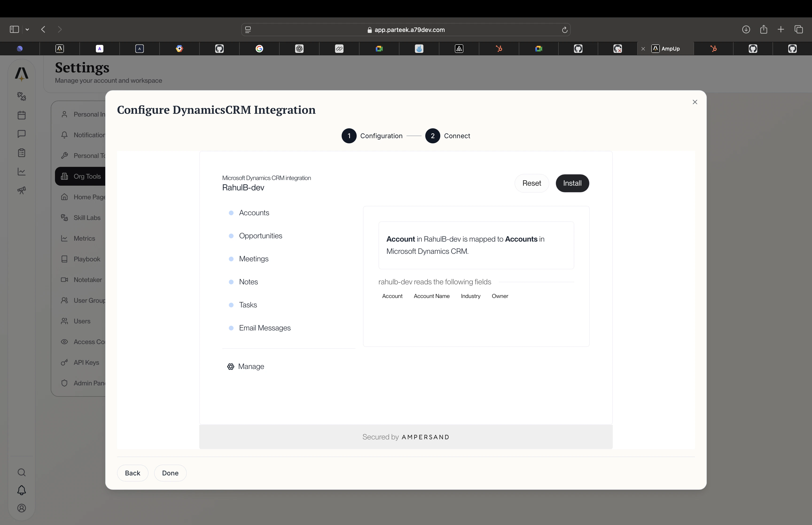The image size is (812, 525).
Task: Close the Configure DynamicsCRM Integration dialog
Action: coord(695,102)
